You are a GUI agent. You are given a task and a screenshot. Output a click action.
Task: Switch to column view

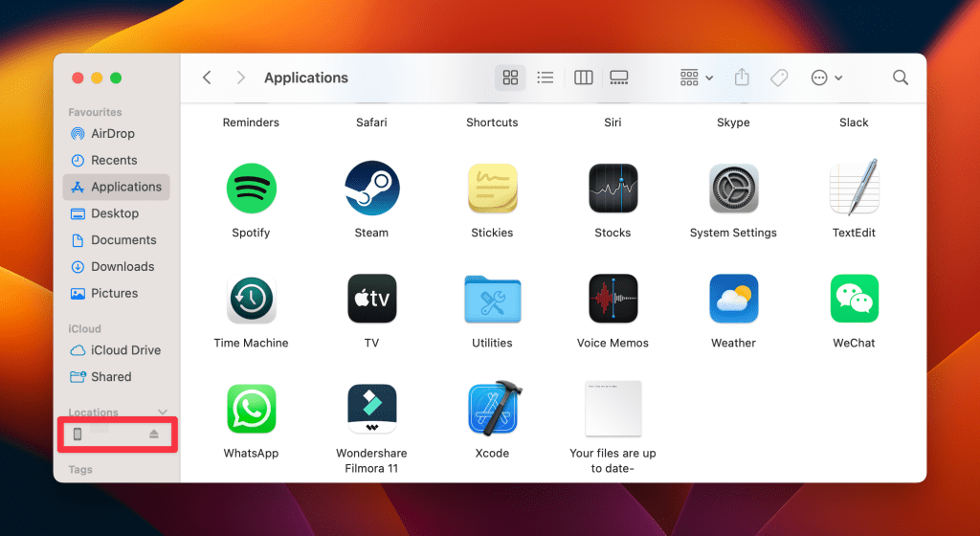583,78
